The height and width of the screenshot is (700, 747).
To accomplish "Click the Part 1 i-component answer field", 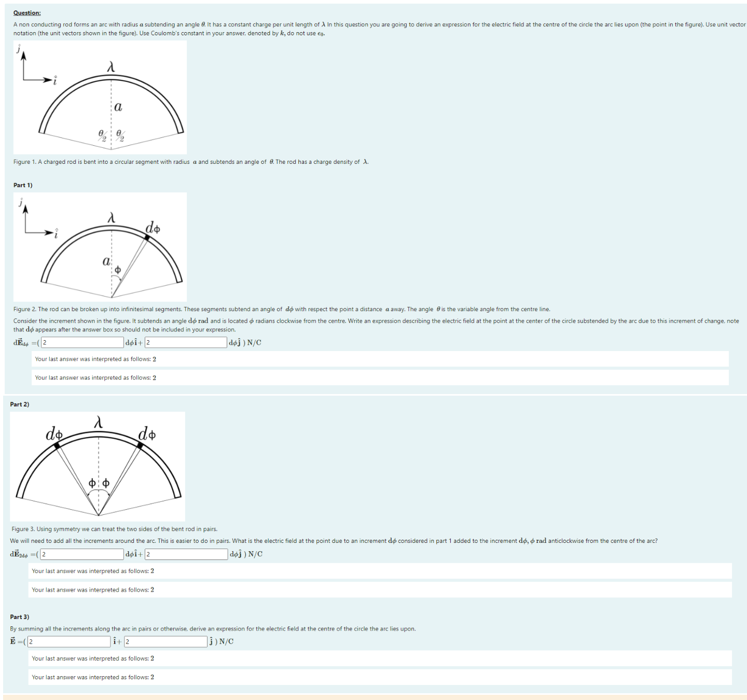I will (82, 343).
